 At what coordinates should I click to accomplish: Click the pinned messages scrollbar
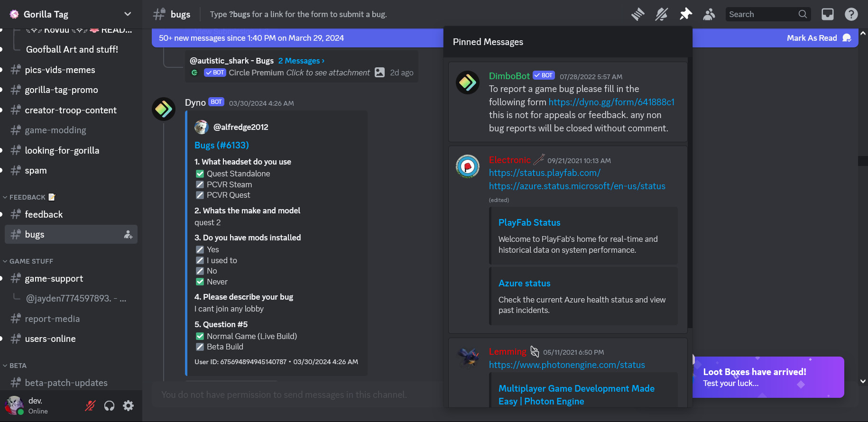click(690, 190)
